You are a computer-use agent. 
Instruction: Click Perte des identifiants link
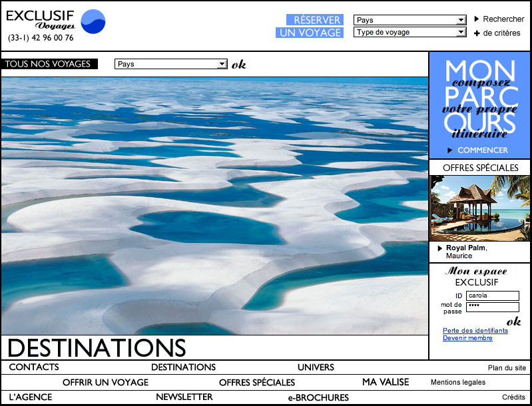point(475,330)
